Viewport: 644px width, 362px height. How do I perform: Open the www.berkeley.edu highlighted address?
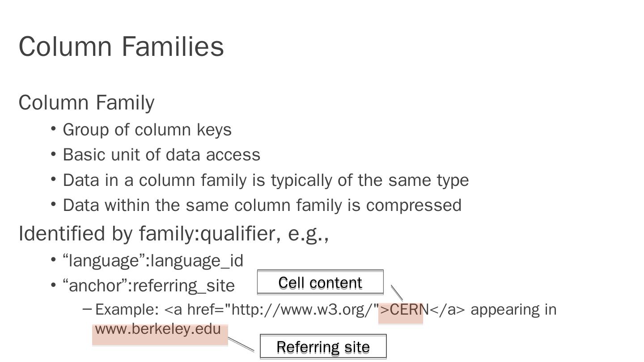pos(158,330)
